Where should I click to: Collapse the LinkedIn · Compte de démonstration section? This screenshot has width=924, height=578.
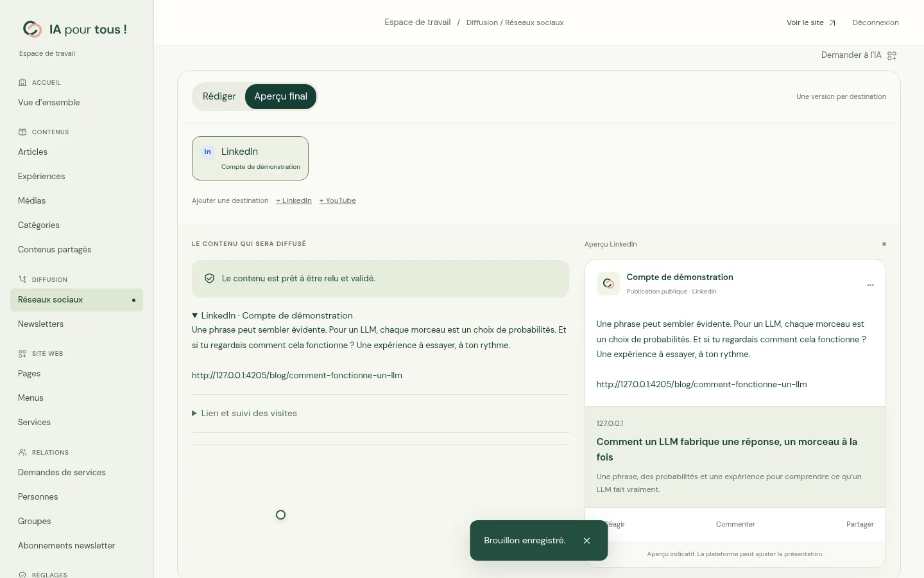coord(272,315)
